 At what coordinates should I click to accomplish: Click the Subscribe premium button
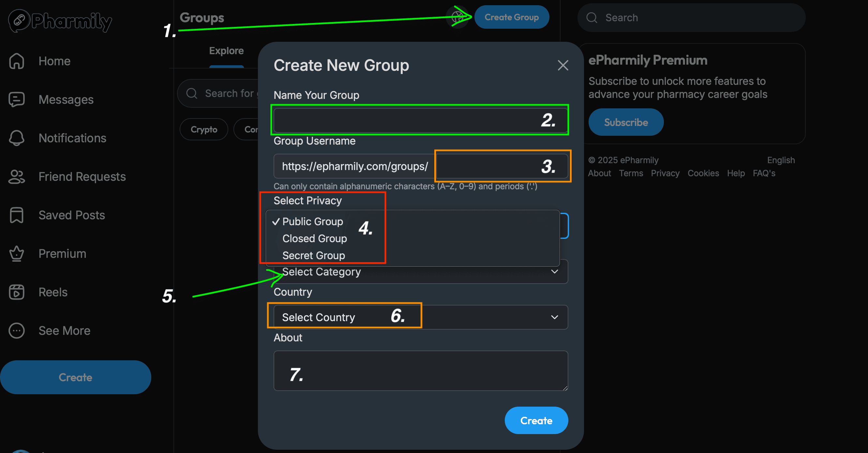(626, 122)
